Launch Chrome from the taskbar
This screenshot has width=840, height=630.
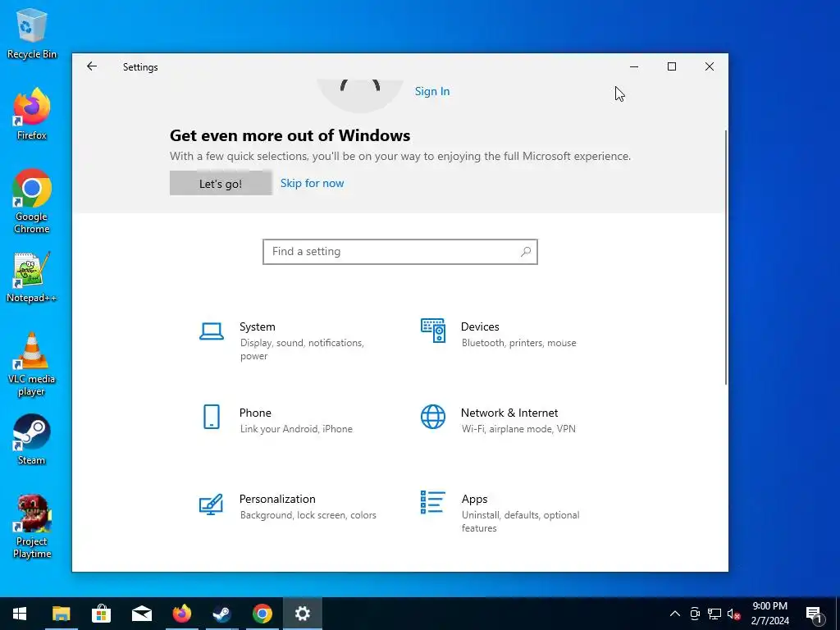coord(262,614)
